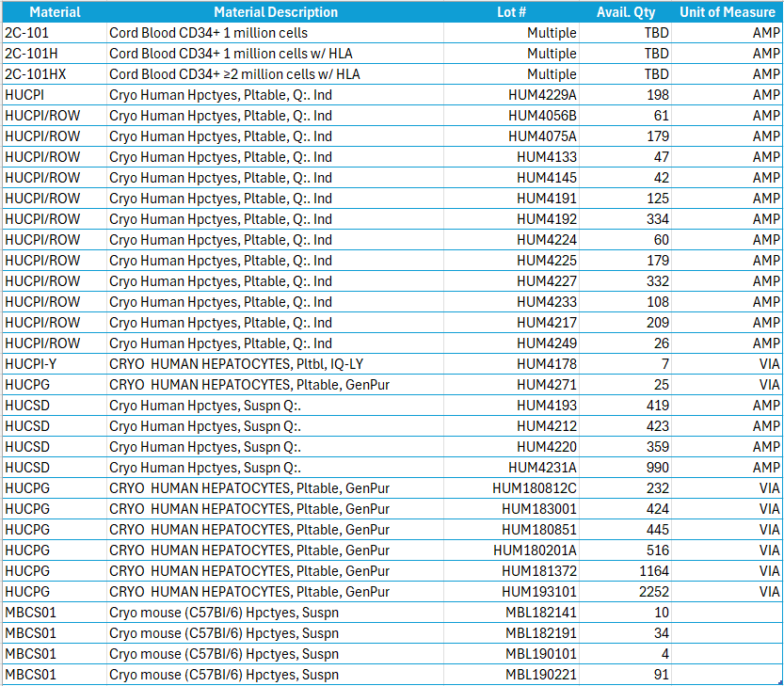Select TBD quantity in 2C-101HX row
This screenshot has height=686, width=784.
coord(625,74)
